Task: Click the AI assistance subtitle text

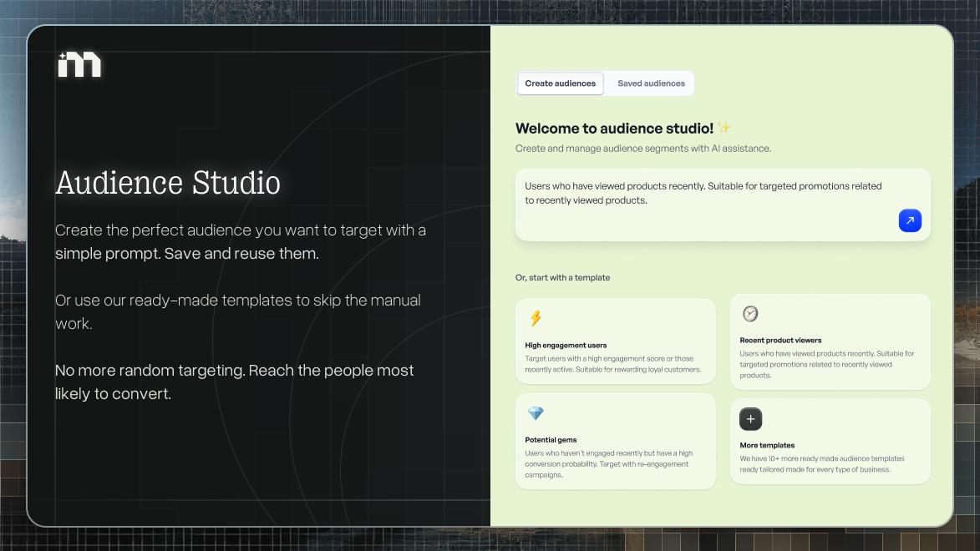Action: pyautogui.click(x=643, y=148)
